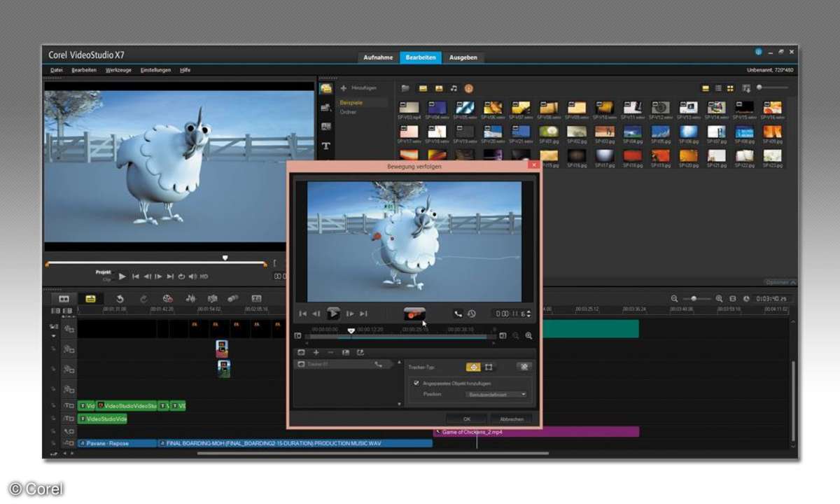Switch library to list view

[718, 88]
